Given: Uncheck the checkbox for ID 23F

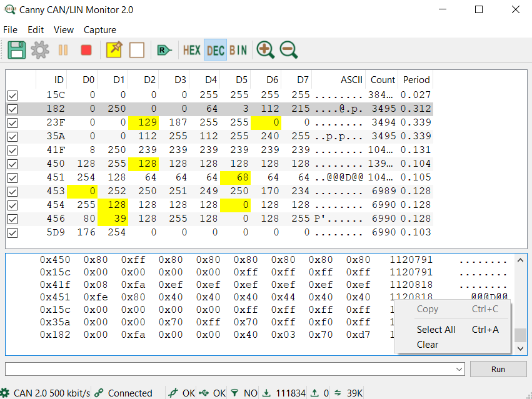Looking at the screenshot, I should click(x=13, y=123).
